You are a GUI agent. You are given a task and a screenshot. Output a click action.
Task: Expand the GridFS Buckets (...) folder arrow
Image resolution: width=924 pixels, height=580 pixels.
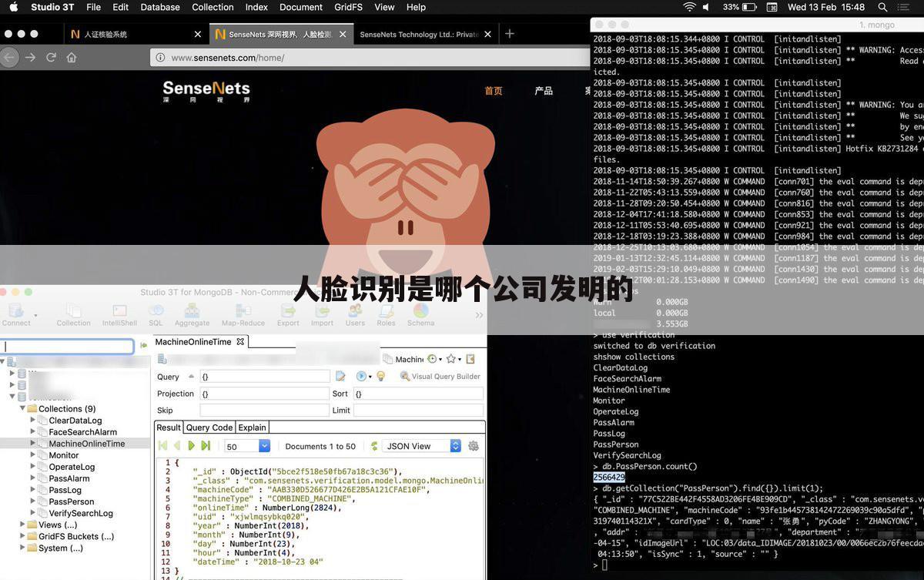pyautogui.click(x=22, y=536)
